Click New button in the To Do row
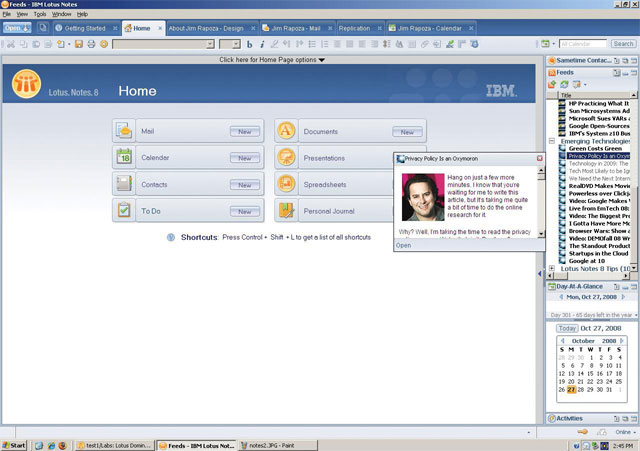Screen dimensions: 640x451 coord(245,211)
